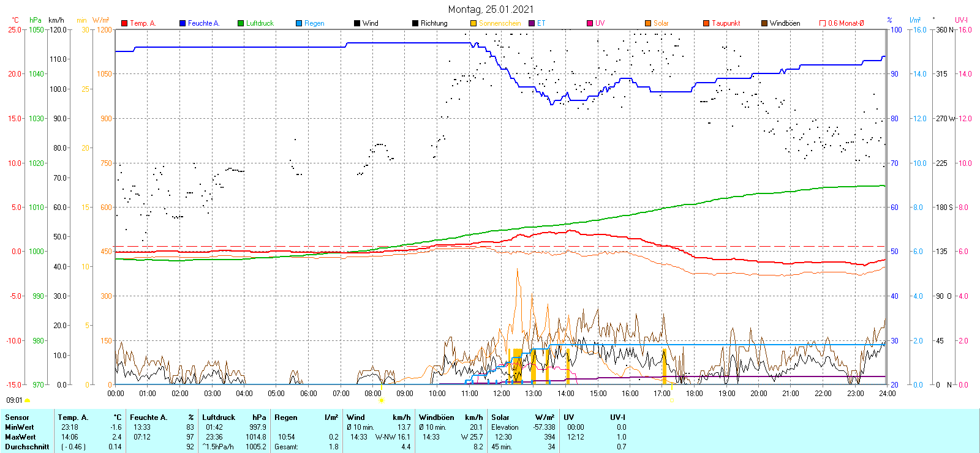Click the Windböen legend label

click(785, 23)
